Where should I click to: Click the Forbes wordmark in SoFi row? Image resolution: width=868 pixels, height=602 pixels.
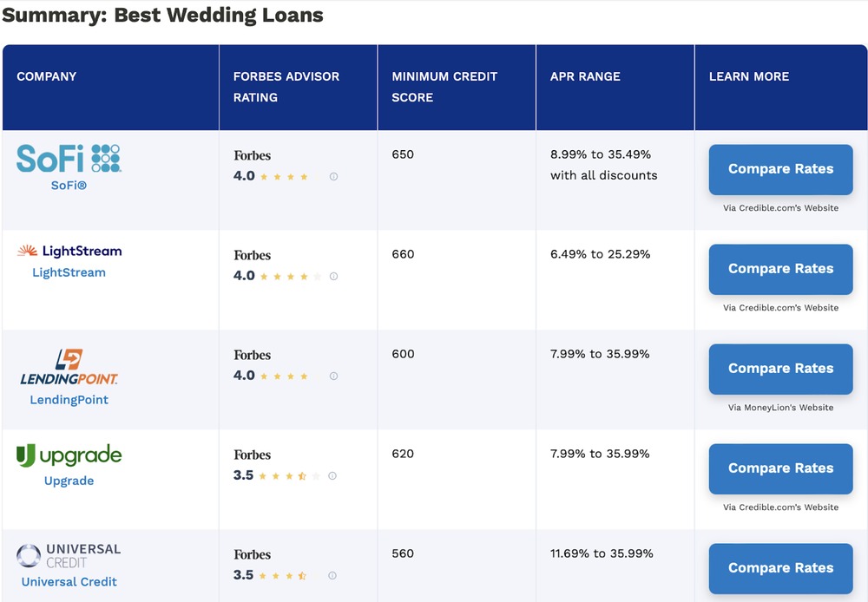[x=252, y=155]
